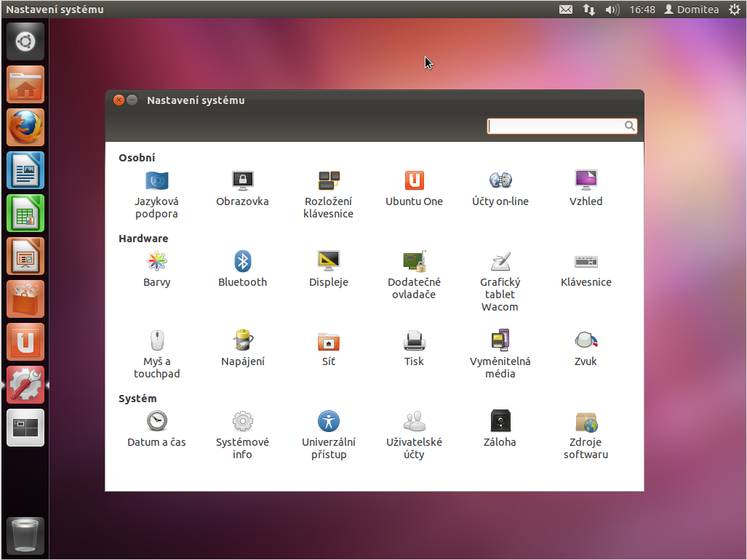The width and height of the screenshot is (747, 560).
Task: Open Datum a čas settings
Action: (156, 421)
